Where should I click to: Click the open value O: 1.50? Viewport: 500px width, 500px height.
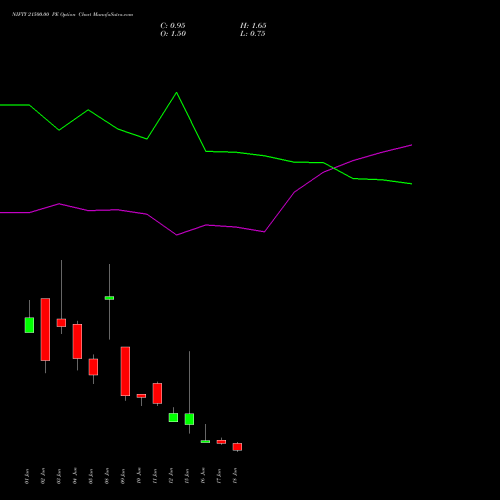click(x=173, y=34)
